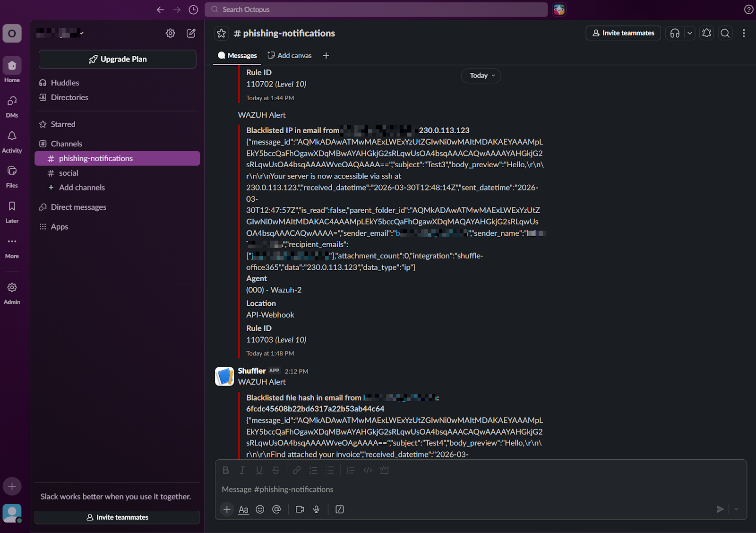Star the phishing-notifications channel
This screenshot has height=533, width=756.
tap(221, 33)
